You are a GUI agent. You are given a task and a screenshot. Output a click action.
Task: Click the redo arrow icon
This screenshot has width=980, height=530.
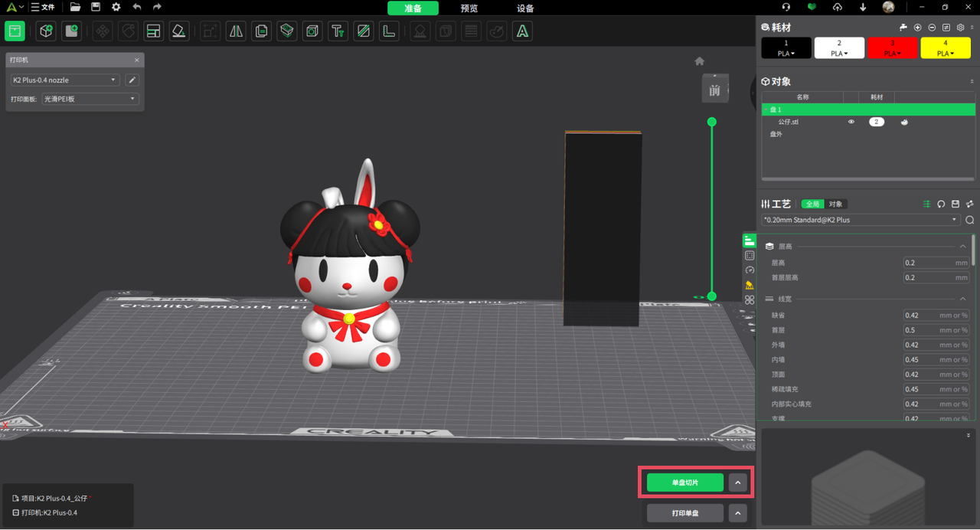pyautogui.click(x=157, y=7)
